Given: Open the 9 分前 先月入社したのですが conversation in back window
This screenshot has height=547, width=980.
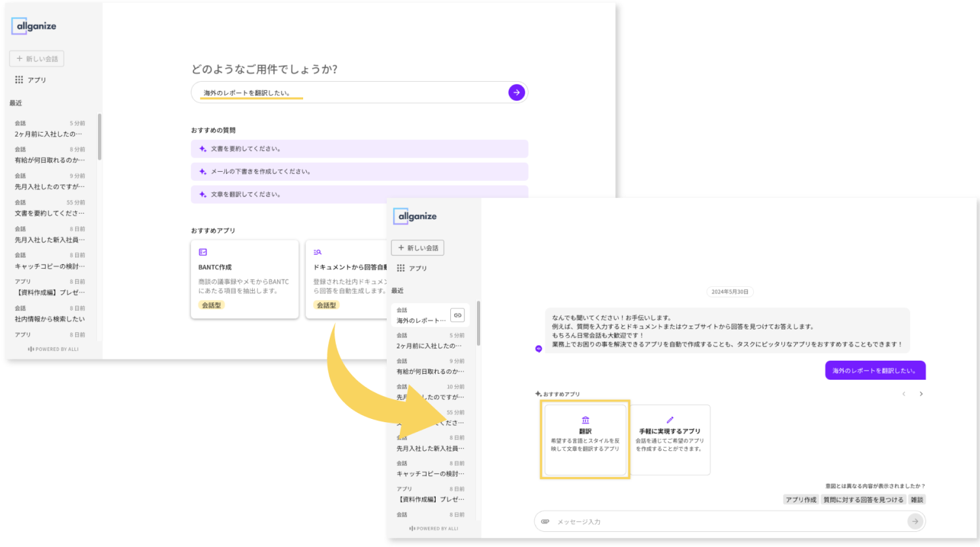Looking at the screenshot, I should [x=50, y=182].
